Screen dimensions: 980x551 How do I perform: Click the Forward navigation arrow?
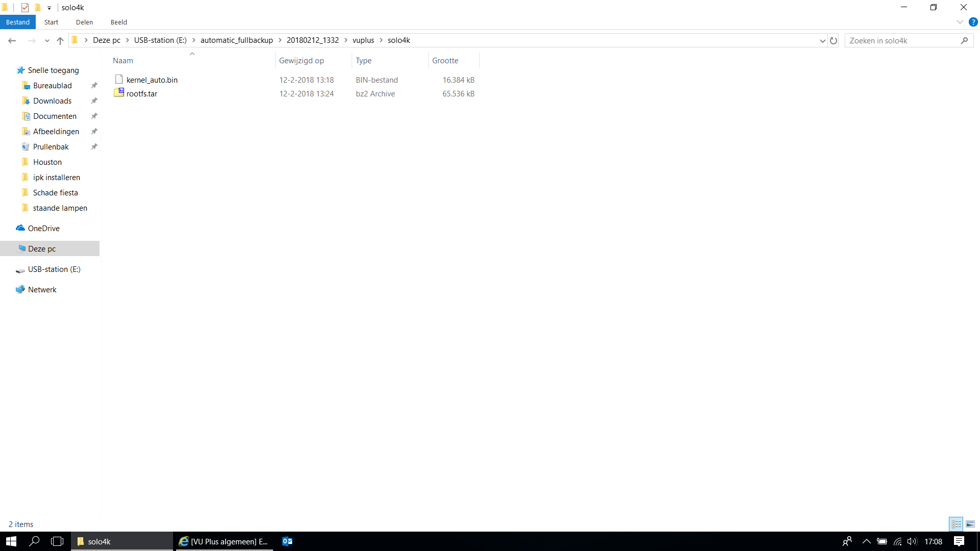click(32, 40)
